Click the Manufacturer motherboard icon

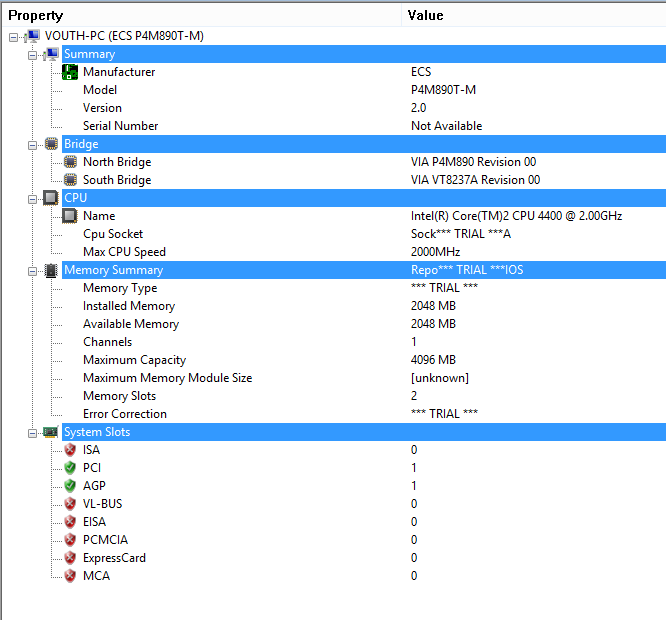coord(70,72)
